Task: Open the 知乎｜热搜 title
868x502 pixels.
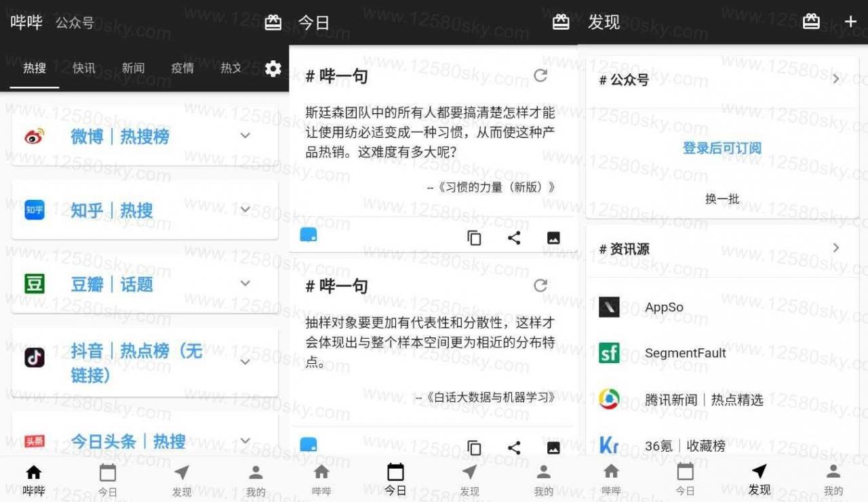Action: [x=112, y=210]
